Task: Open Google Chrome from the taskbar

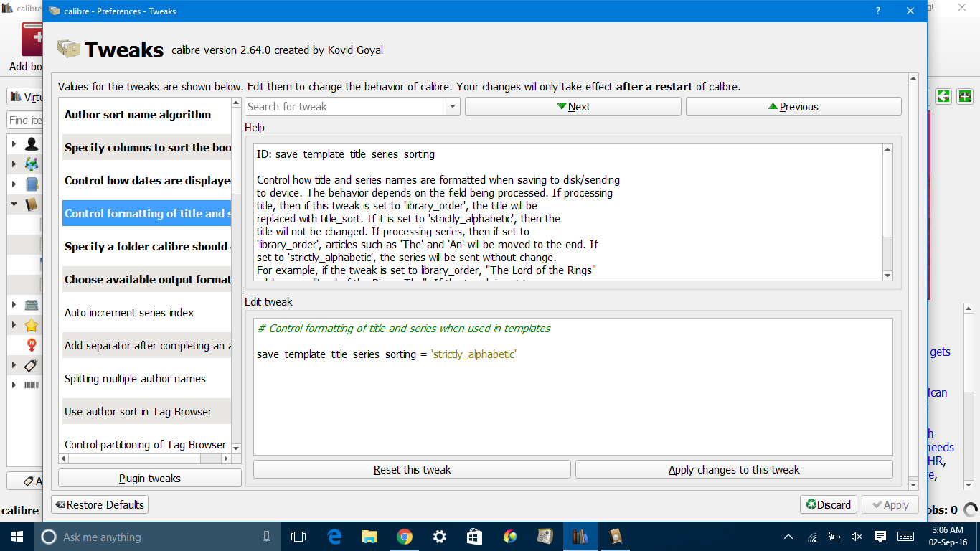Action: pos(405,537)
